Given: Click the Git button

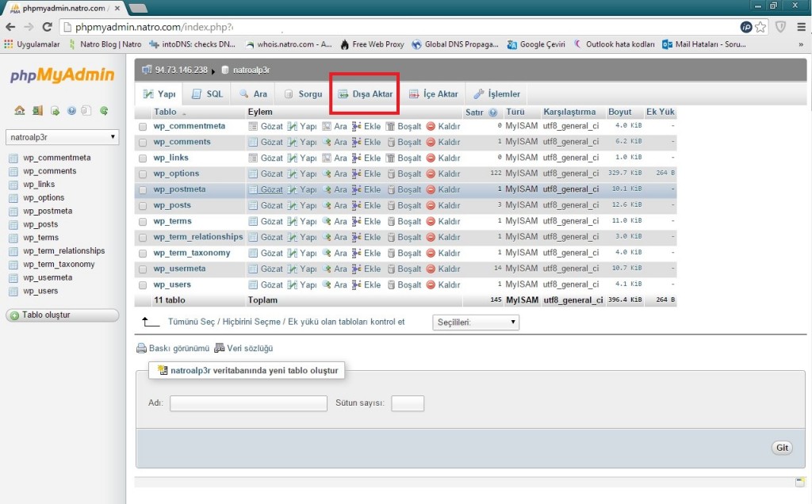Looking at the screenshot, I should coord(782,448).
